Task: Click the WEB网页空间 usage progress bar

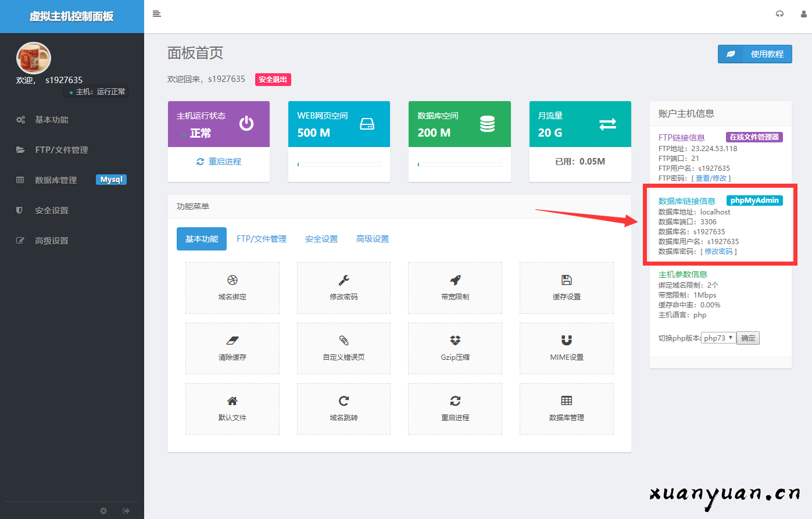Action: point(339,164)
